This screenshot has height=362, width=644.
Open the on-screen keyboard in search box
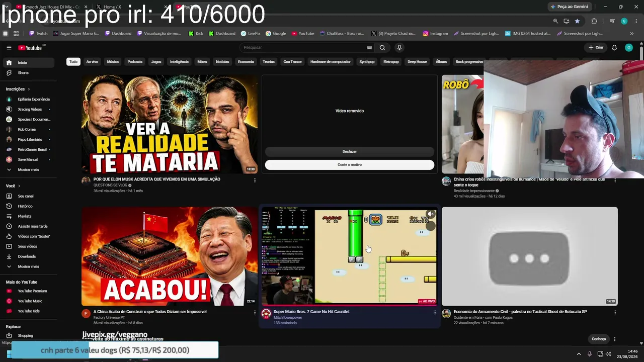coord(369,48)
